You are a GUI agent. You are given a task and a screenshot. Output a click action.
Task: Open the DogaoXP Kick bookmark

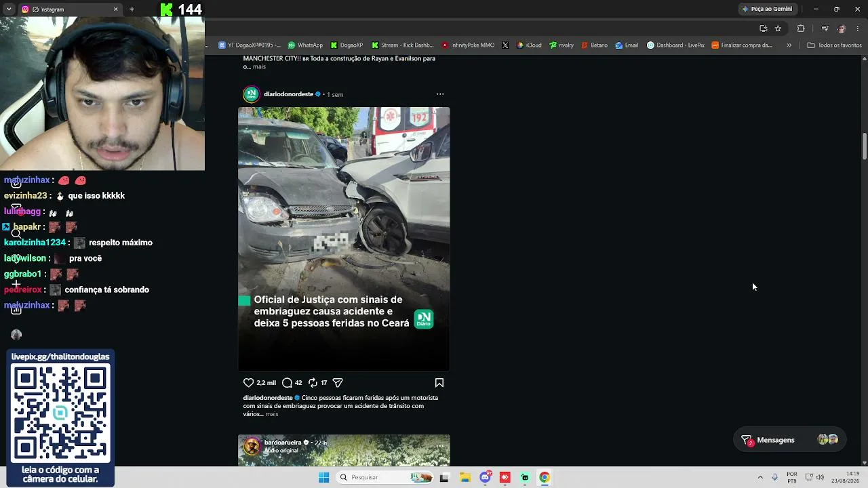coord(347,45)
